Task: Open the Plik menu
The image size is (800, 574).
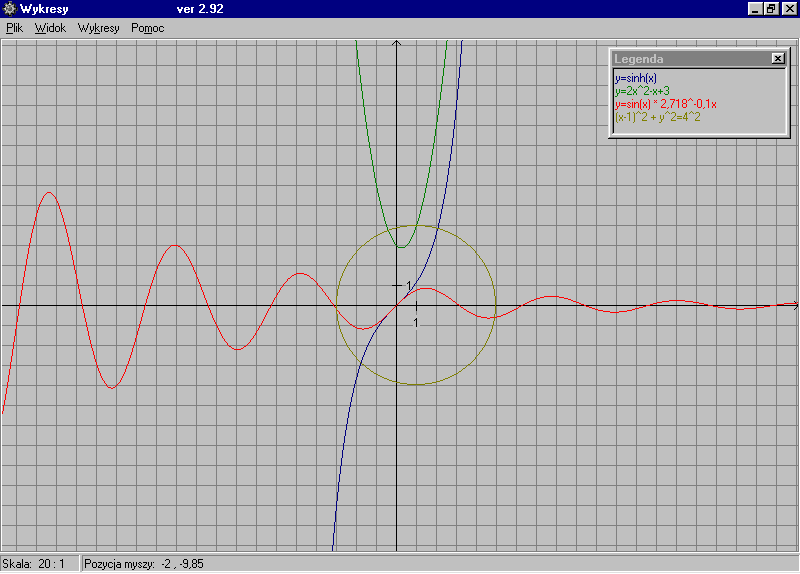Action: (15, 28)
